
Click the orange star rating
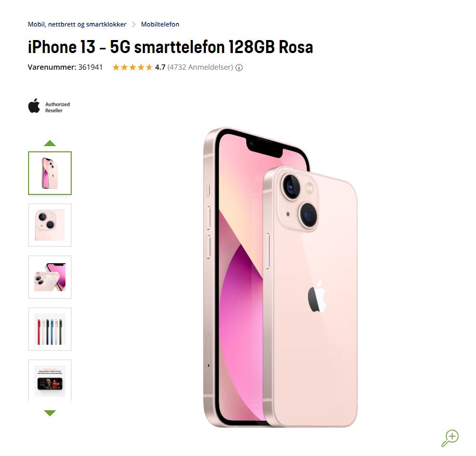click(133, 67)
